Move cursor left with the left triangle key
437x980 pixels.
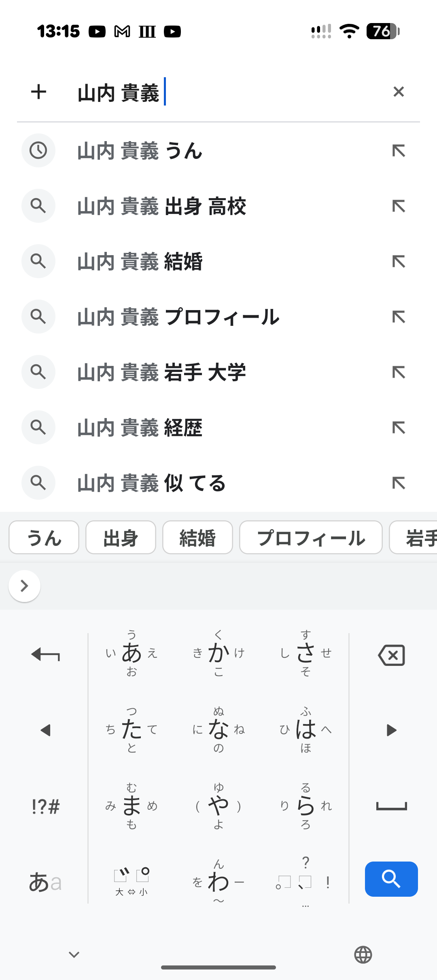pos(45,730)
